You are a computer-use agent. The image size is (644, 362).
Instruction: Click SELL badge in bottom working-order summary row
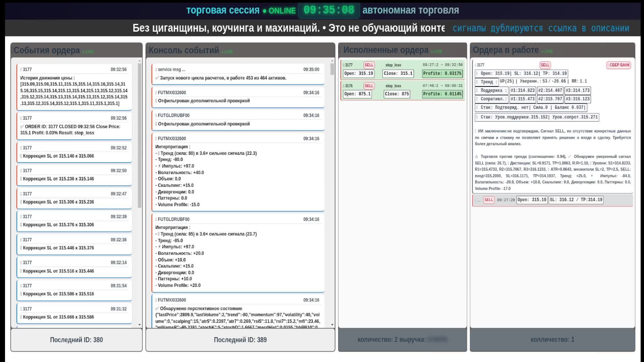[x=489, y=200]
